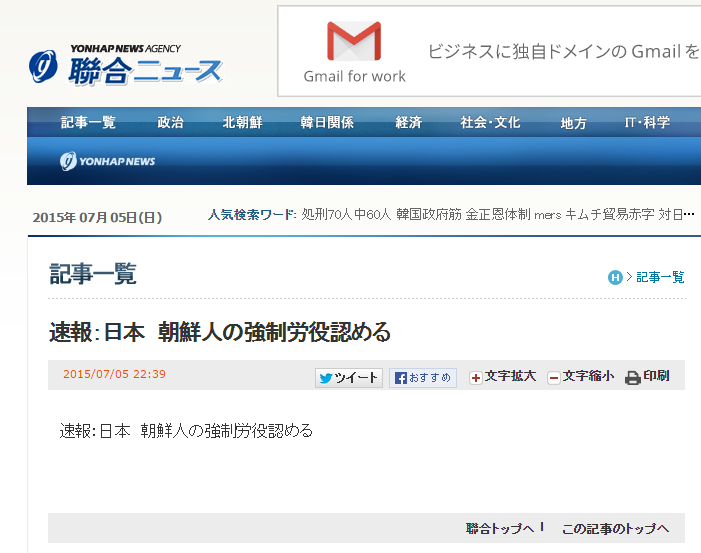Viewport: 701px width, 553px height.
Task: Click the 記事一覧 breadcrumb link
Action: click(660, 277)
